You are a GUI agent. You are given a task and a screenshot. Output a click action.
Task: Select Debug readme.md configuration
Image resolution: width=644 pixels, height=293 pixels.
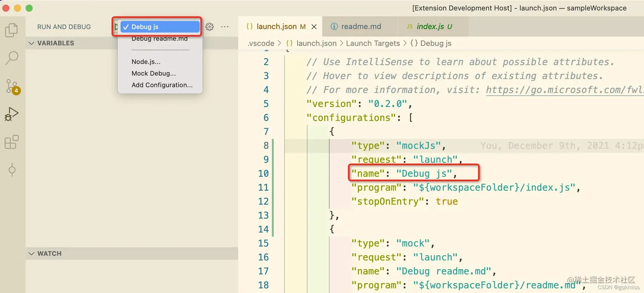(x=160, y=38)
